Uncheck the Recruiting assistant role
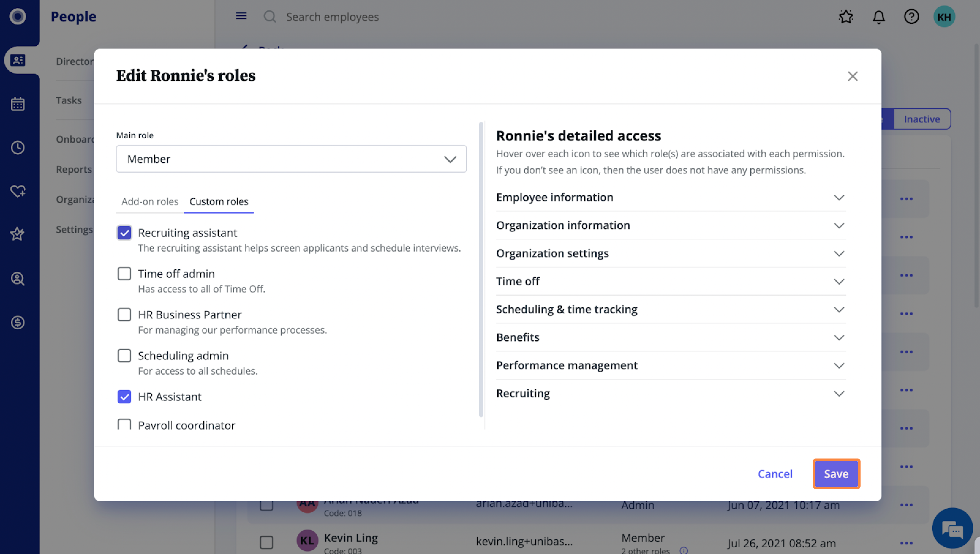980x554 pixels. [124, 233]
